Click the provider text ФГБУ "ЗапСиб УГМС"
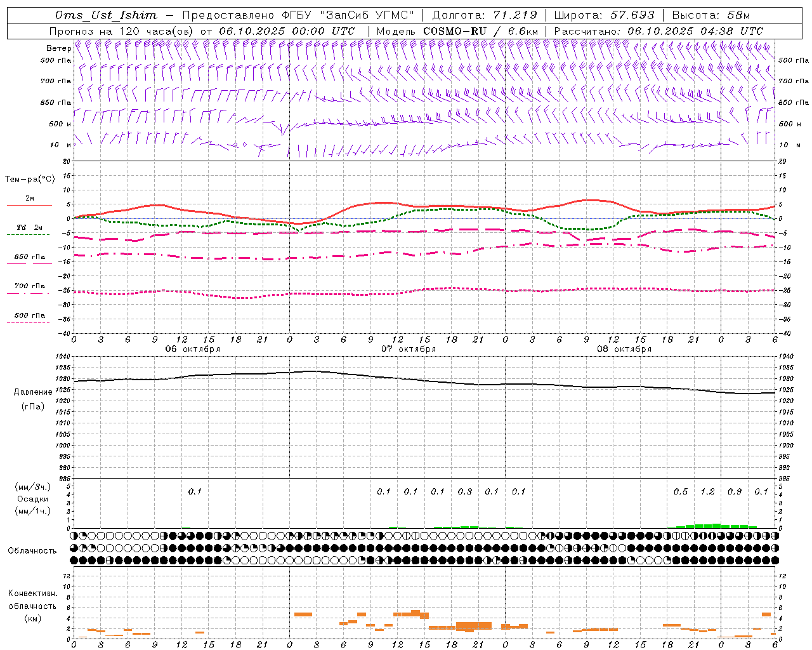Viewport: 812px width, 650px height. (x=348, y=15)
